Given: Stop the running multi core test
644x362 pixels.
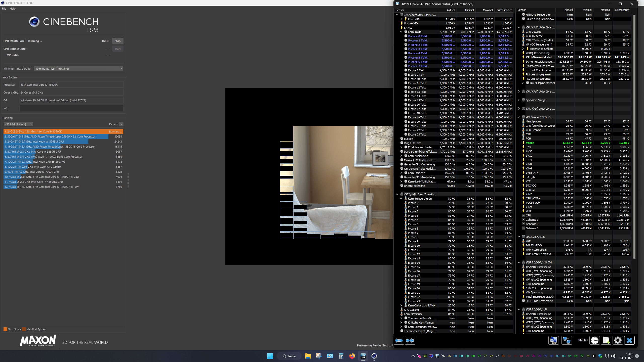Looking at the screenshot, I should (x=117, y=41).
